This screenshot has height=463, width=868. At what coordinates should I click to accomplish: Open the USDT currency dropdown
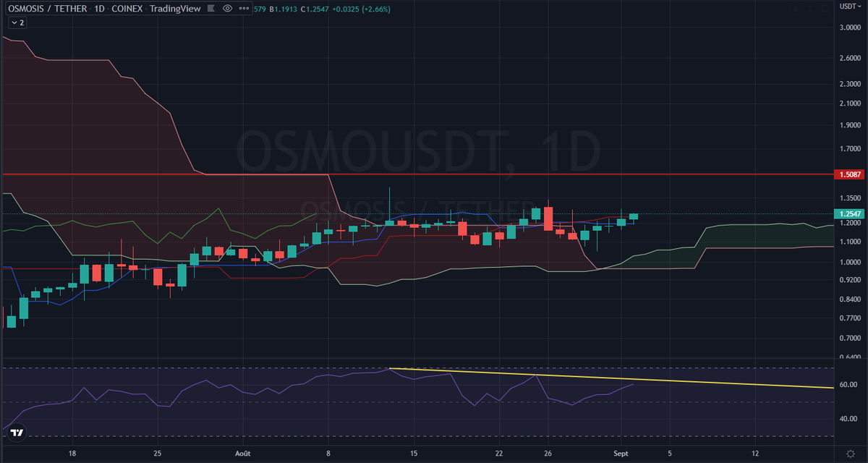point(850,7)
